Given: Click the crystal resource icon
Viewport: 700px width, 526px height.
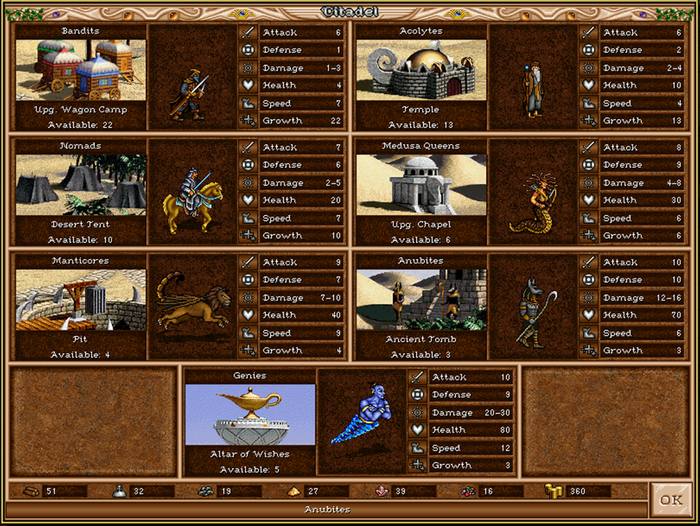Looking at the screenshot, I should (381, 491).
